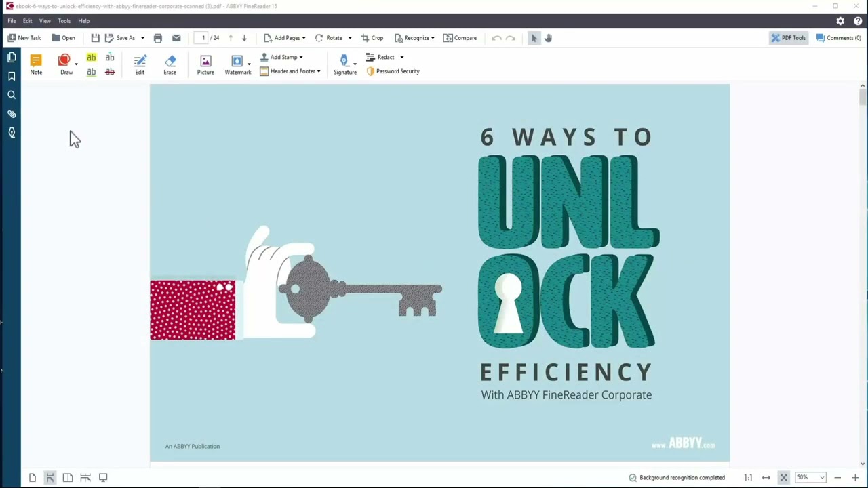This screenshot has height=488, width=868.
Task: Fit page to width
Action: pos(766,478)
